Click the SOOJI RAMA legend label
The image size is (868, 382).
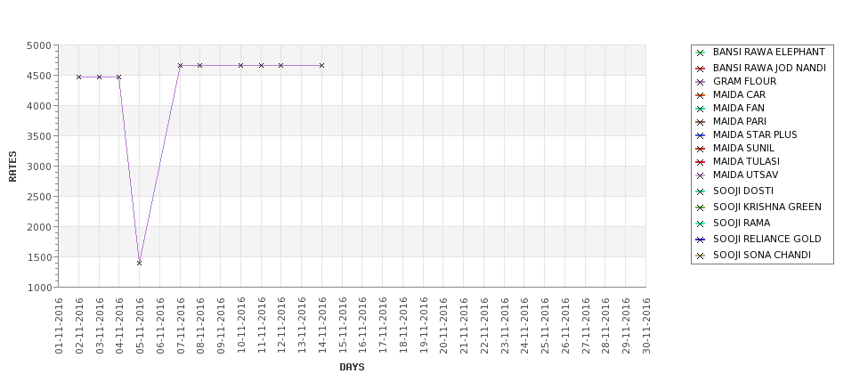[x=742, y=223]
